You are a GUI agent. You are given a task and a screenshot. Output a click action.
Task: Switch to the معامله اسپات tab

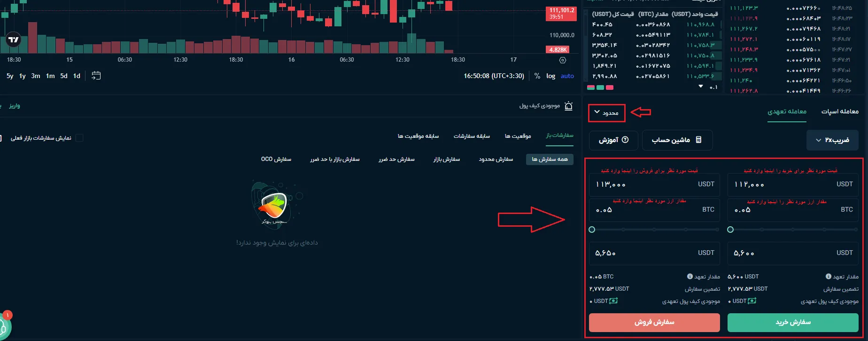pos(840,111)
